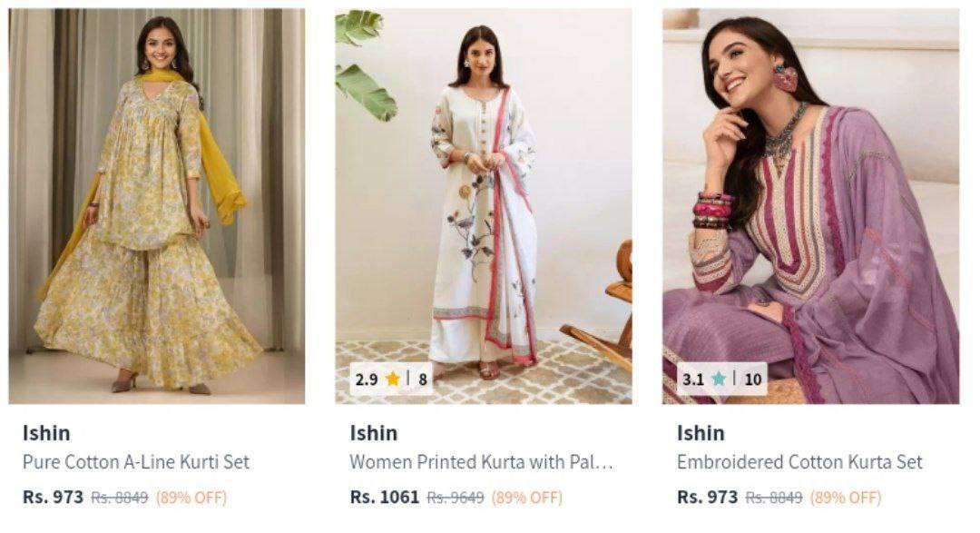Open the yellow floral kurti set product image
This screenshot has height=533, width=980.
[157, 206]
